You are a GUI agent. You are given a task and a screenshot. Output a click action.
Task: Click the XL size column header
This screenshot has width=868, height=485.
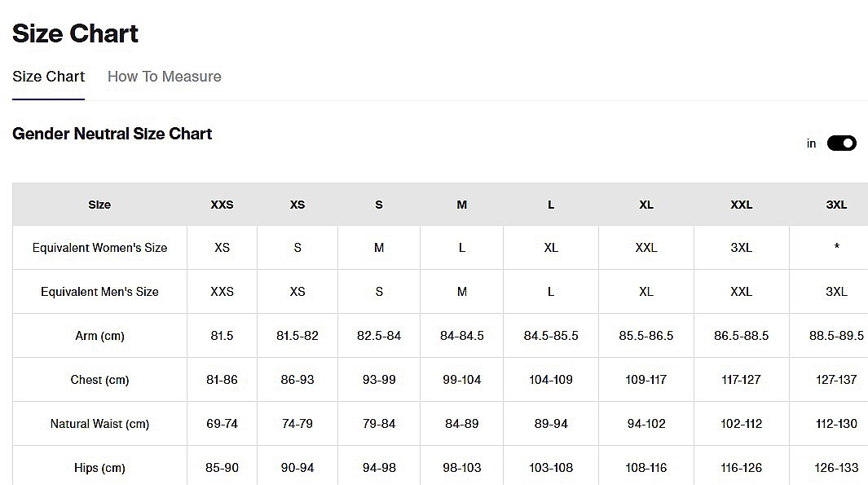(646, 205)
